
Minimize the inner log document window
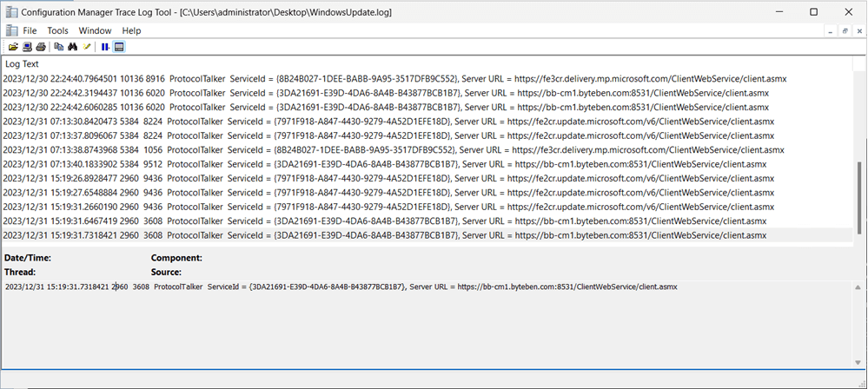click(831, 31)
